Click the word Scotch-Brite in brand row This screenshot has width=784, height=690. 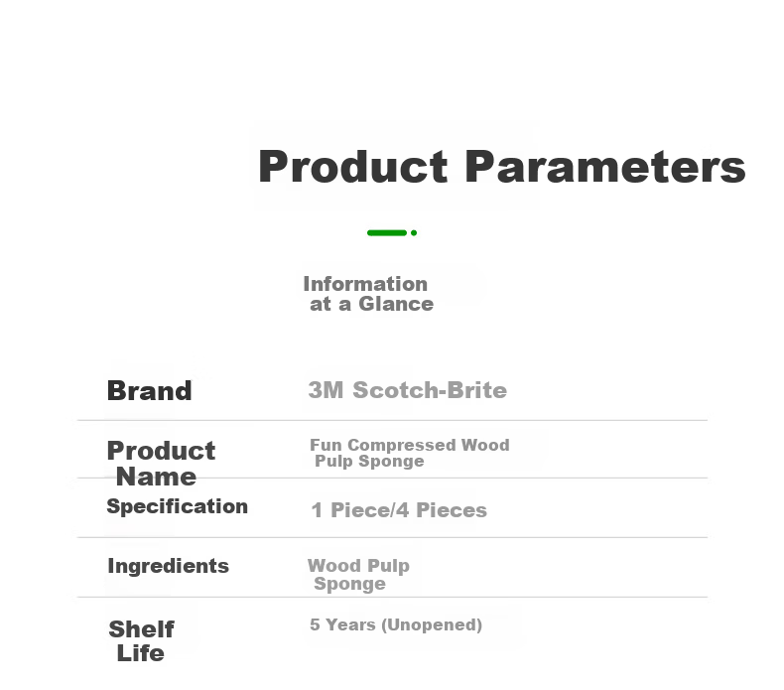[430, 390]
